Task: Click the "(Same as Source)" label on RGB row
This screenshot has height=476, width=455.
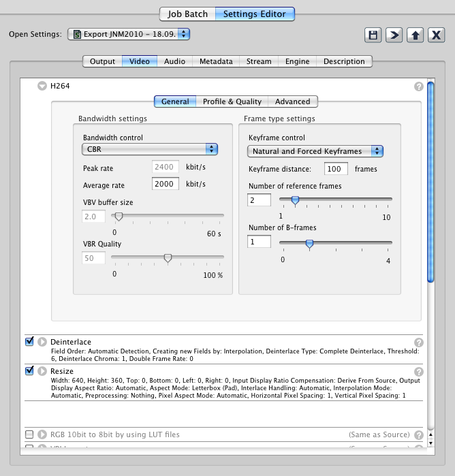Action: (x=379, y=434)
